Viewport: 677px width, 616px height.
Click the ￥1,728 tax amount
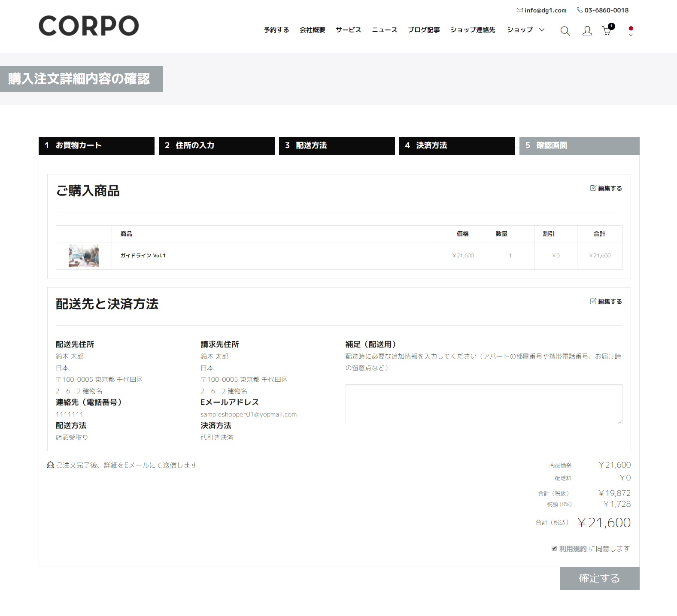coord(617,504)
